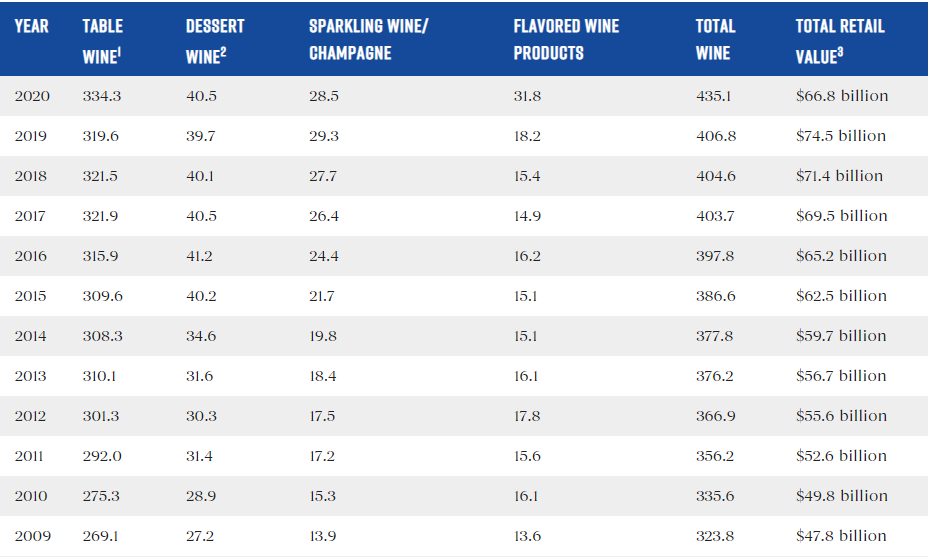Click the SPARKLING WINE/CHAMPAGNE header
Viewport: 929px width, 558px height.
[368, 39]
